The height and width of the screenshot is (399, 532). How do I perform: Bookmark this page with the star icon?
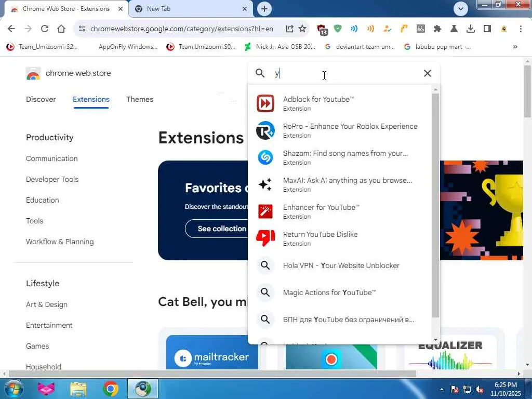[302, 29]
